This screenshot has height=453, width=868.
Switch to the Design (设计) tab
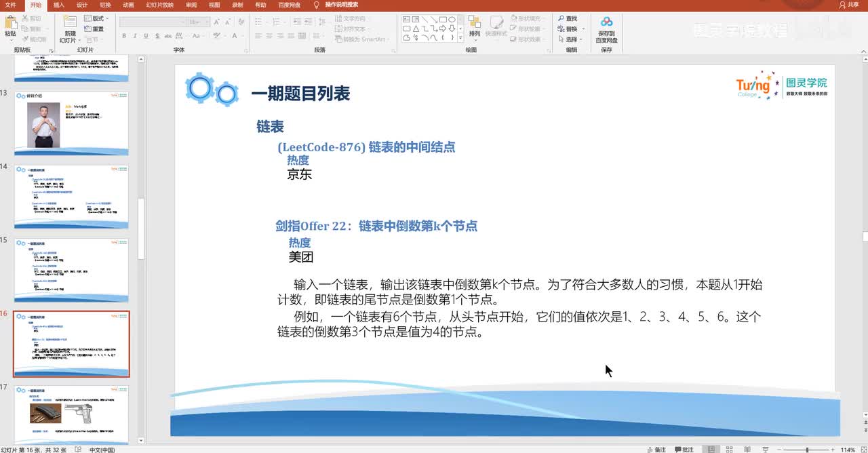click(82, 5)
